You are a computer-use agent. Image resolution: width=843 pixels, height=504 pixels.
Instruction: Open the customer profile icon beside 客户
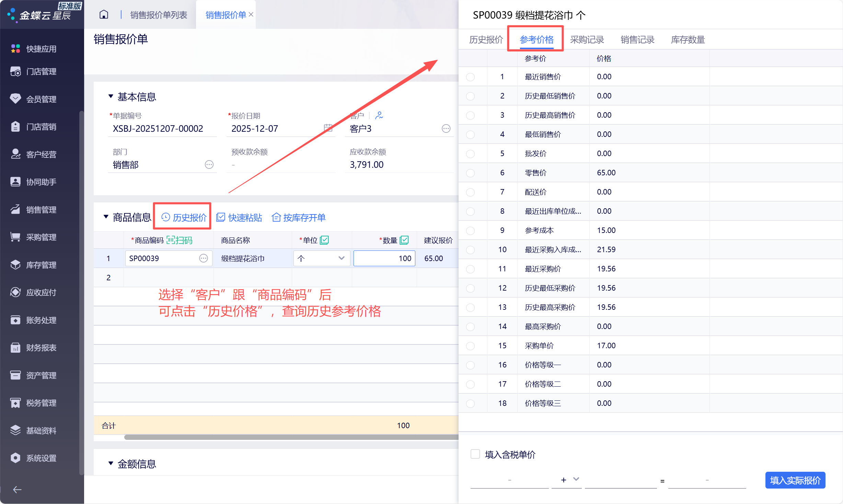click(379, 115)
